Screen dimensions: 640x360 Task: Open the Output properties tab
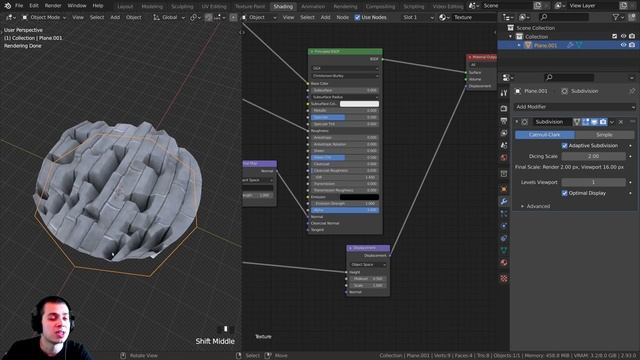point(504,121)
